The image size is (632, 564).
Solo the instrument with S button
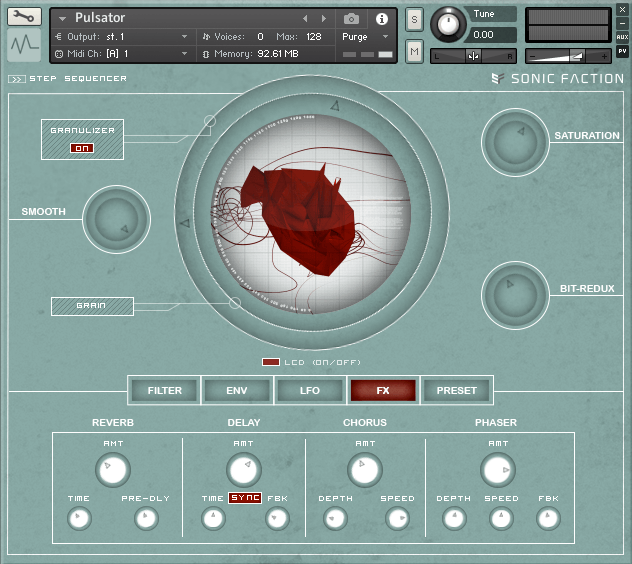point(414,19)
